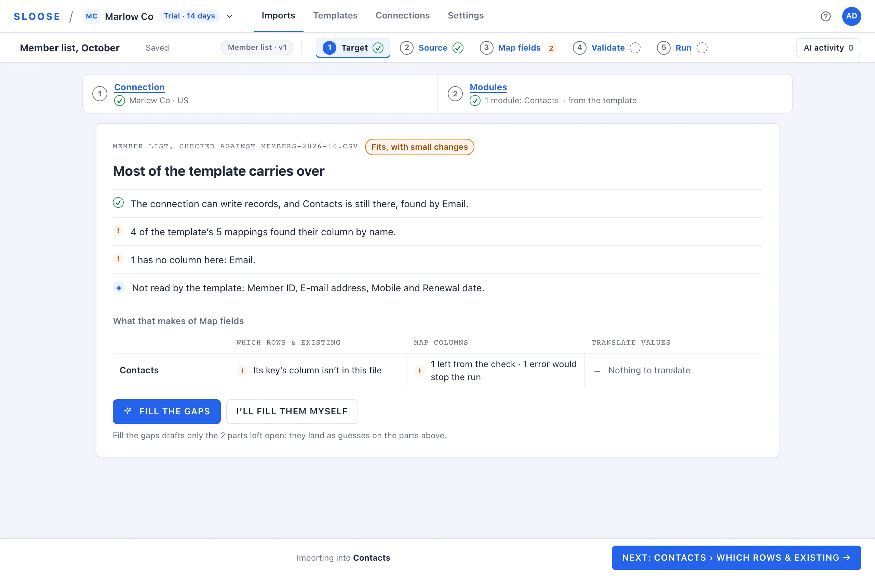Open the Settings tab
The image size is (875, 588).
pyautogui.click(x=466, y=16)
